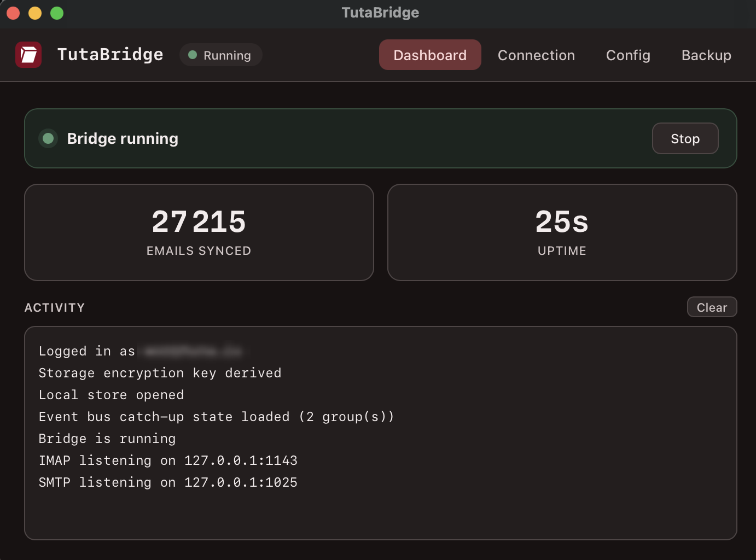756x560 pixels.
Task: Click the TutaBridge header app name
Action: tap(110, 54)
